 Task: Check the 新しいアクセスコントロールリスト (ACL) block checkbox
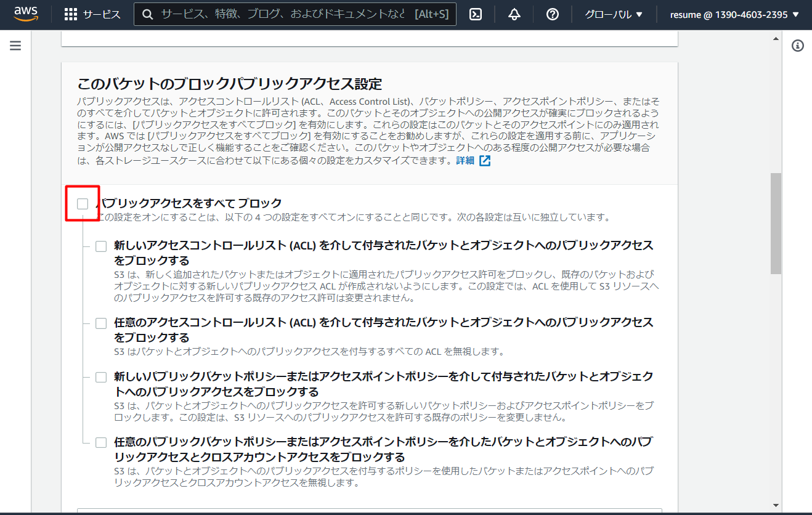[101, 246]
